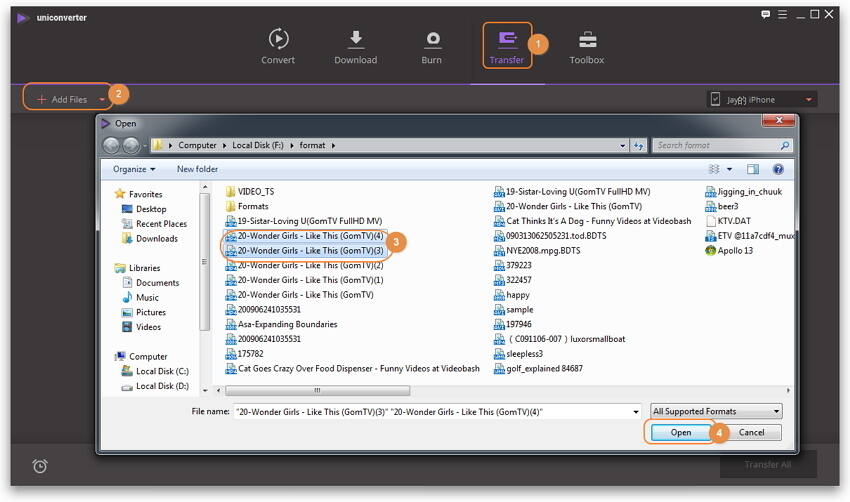Open Videos library

pyautogui.click(x=148, y=327)
